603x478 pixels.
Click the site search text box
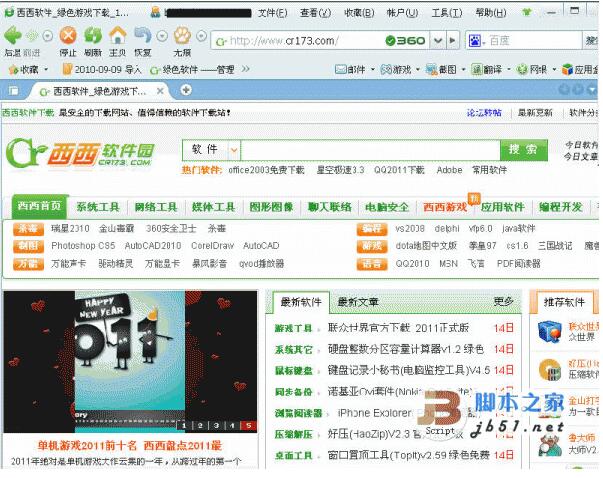(x=370, y=150)
